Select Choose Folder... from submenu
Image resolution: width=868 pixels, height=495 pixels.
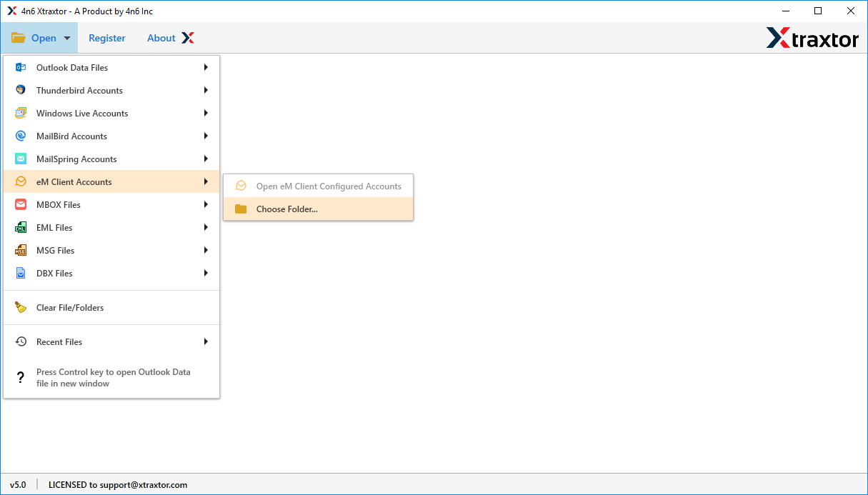[x=286, y=209]
